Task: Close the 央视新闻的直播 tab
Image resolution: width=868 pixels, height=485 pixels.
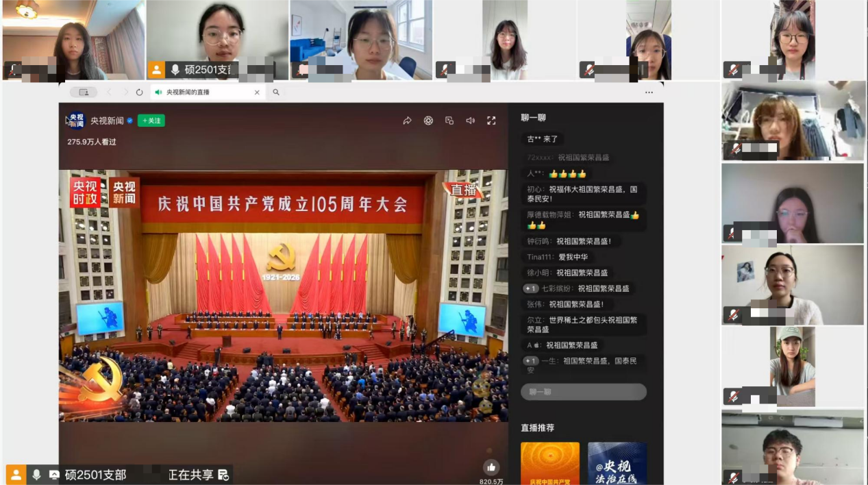Action: point(257,92)
